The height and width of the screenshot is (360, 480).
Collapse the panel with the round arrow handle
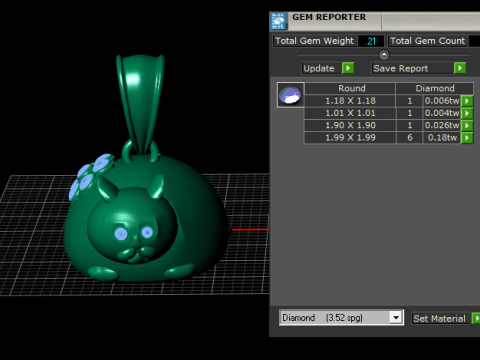[x=384, y=54]
